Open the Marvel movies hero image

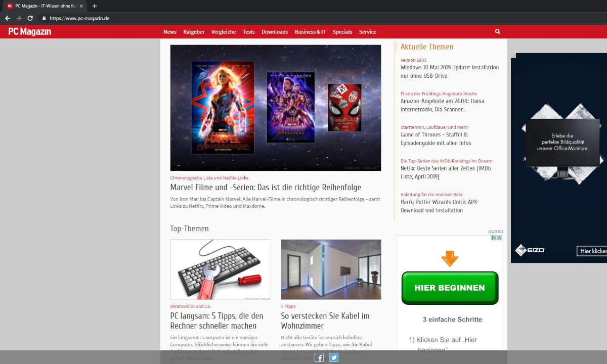click(276, 108)
